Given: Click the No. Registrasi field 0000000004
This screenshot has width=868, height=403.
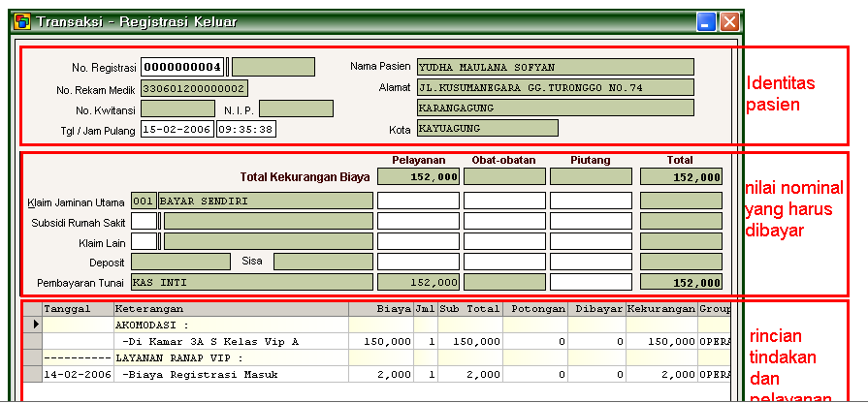Looking at the screenshot, I should pyautogui.click(x=182, y=67).
